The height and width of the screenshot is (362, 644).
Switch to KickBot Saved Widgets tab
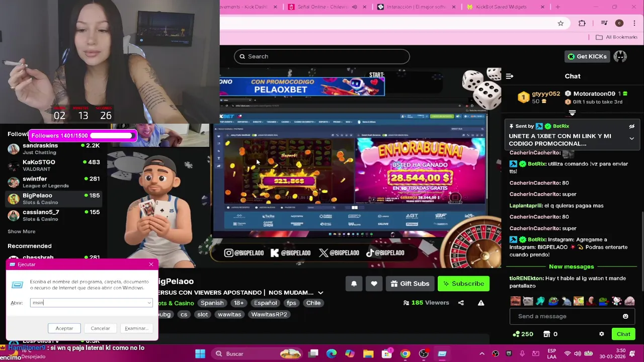(x=501, y=7)
